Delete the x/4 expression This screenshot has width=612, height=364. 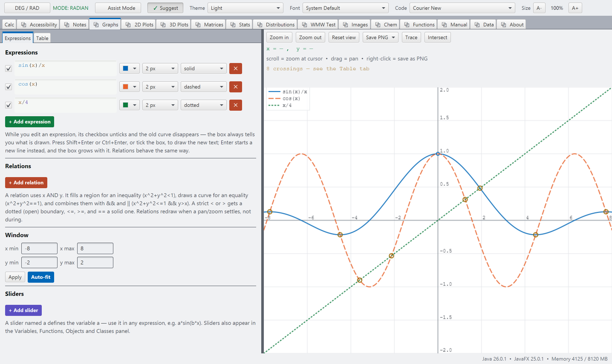click(x=236, y=105)
